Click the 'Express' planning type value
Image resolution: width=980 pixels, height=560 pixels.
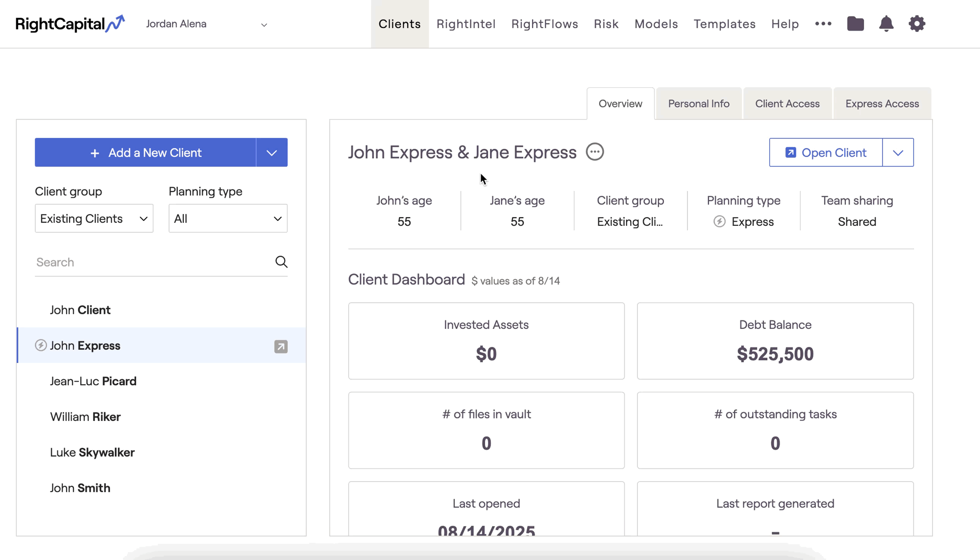point(753,222)
